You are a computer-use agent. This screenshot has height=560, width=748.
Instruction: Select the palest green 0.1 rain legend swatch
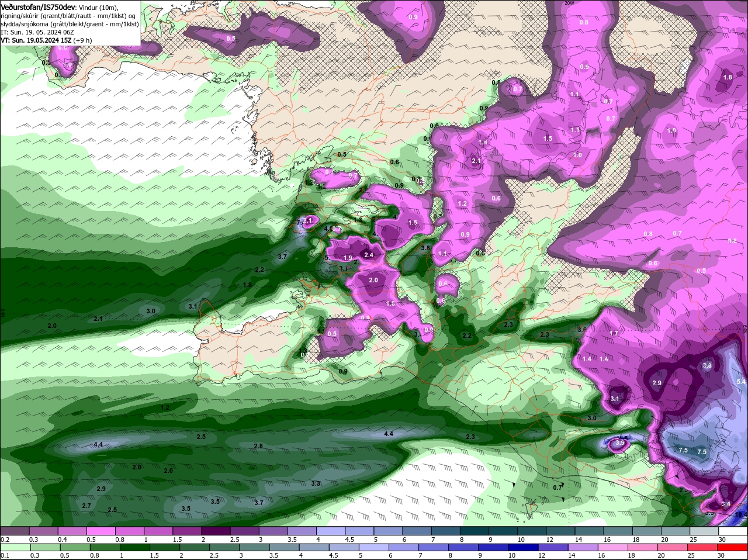coord(14,548)
